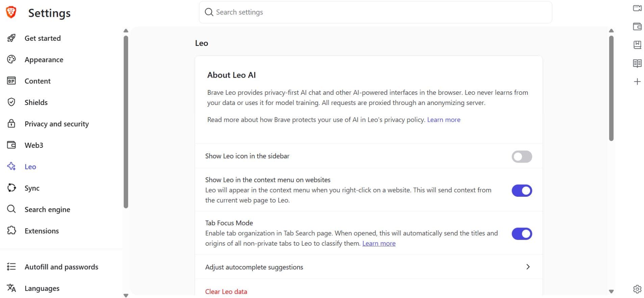Click the Extensions puzzle piece icon
This screenshot has width=644, height=298.
(x=11, y=231)
